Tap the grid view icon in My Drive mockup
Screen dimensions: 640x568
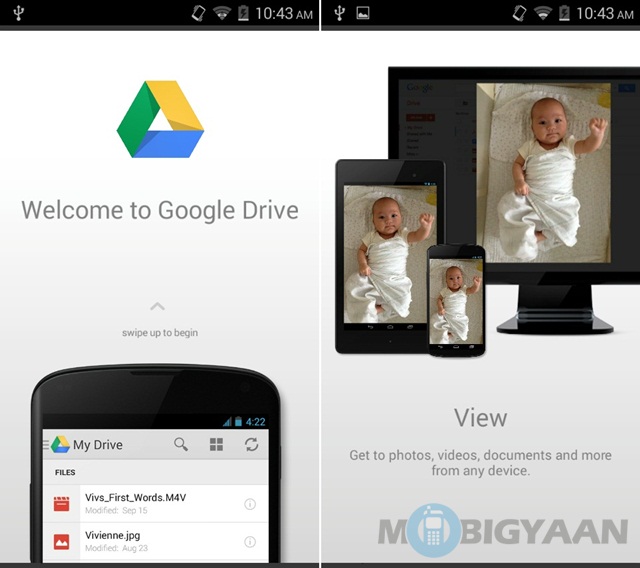coord(216,444)
